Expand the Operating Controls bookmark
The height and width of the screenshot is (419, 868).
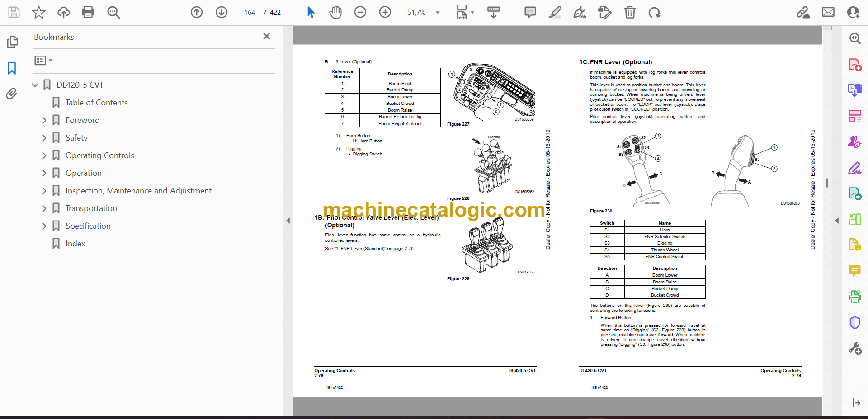point(44,155)
